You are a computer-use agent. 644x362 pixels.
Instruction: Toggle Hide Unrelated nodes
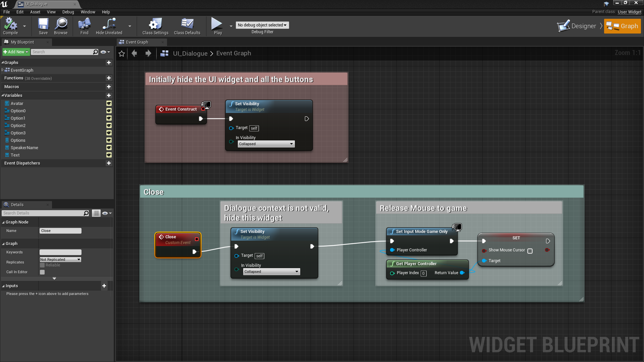click(109, 26)
